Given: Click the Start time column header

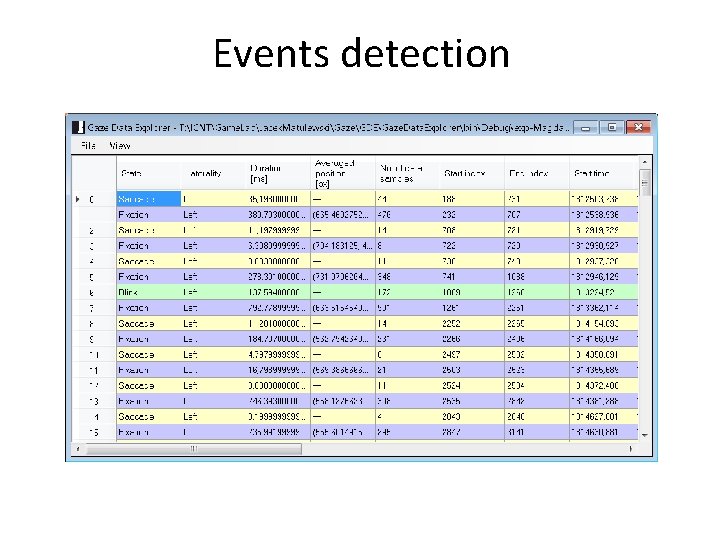Looking at the screenshot, I should (x=604, y=173).
